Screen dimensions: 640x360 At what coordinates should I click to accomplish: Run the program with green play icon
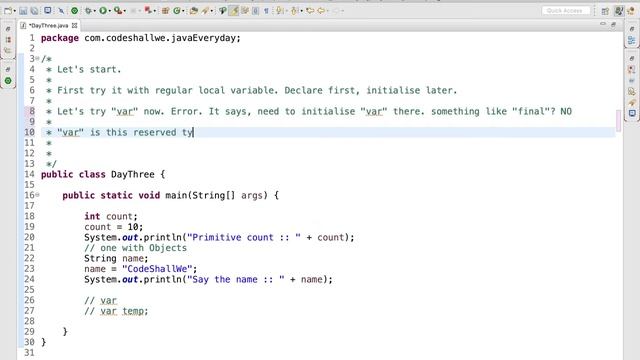103,11
